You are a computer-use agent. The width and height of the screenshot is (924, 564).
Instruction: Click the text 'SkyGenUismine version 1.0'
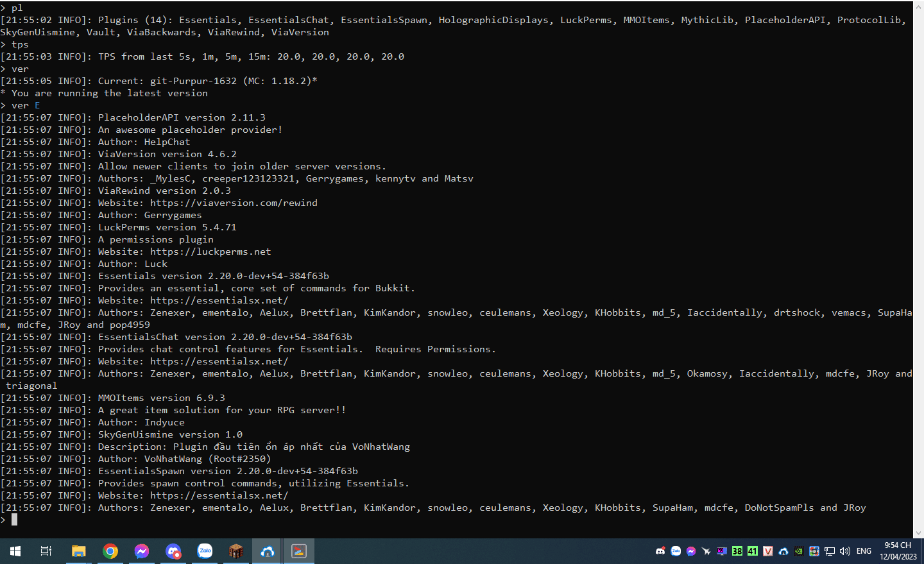pyautogui.click(x=170, y=434)
